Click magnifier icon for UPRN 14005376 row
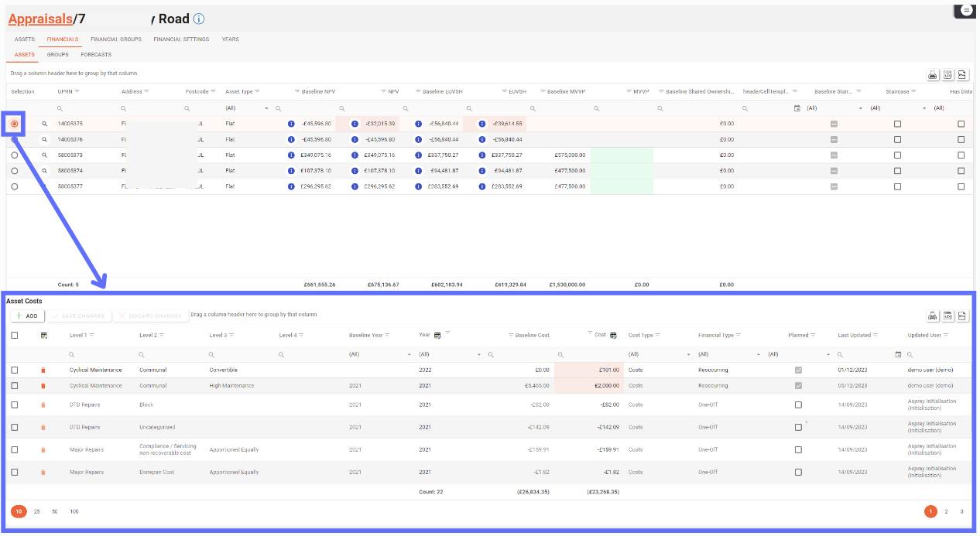The image size is (980, 536). 45,139
